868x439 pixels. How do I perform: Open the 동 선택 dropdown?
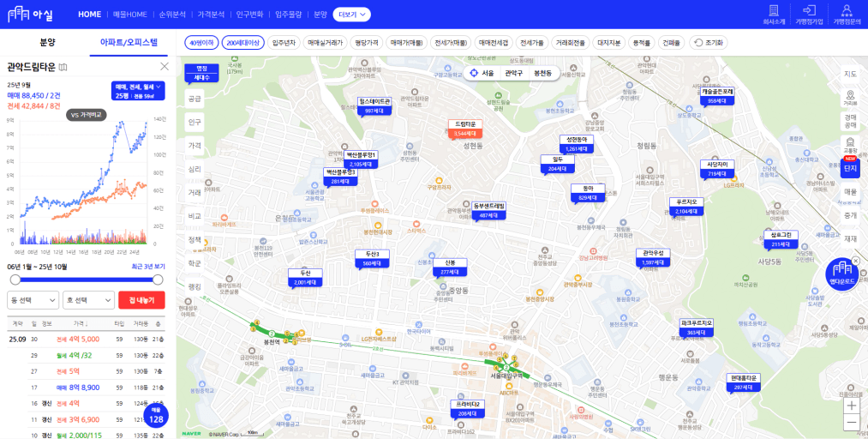point(33,300)
